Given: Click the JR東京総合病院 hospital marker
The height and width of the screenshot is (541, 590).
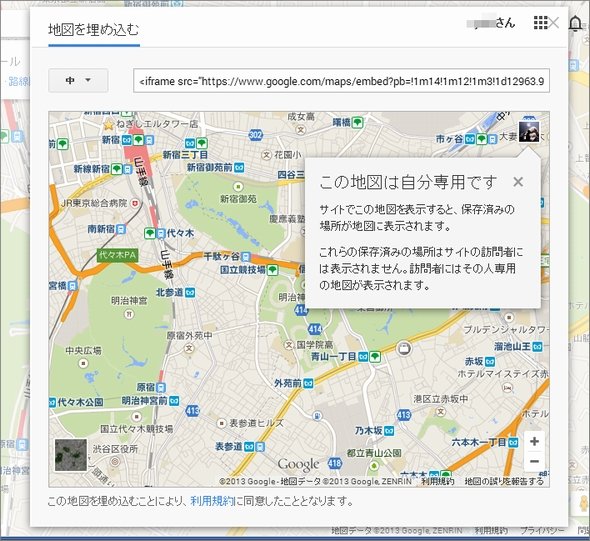Looking at the screenshot, I should [135, 204].
